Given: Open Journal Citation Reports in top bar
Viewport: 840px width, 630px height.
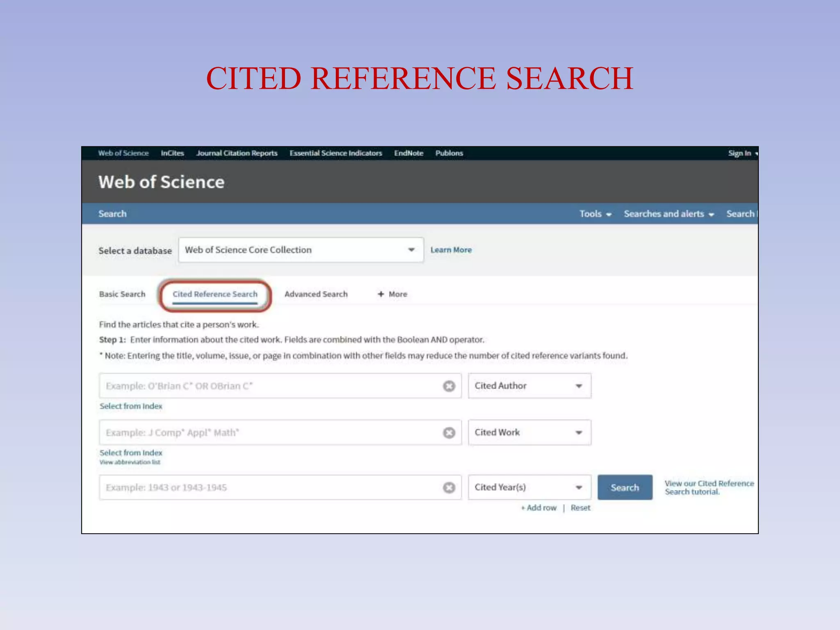Looking at the screenshot, I should tap(237, 153).
